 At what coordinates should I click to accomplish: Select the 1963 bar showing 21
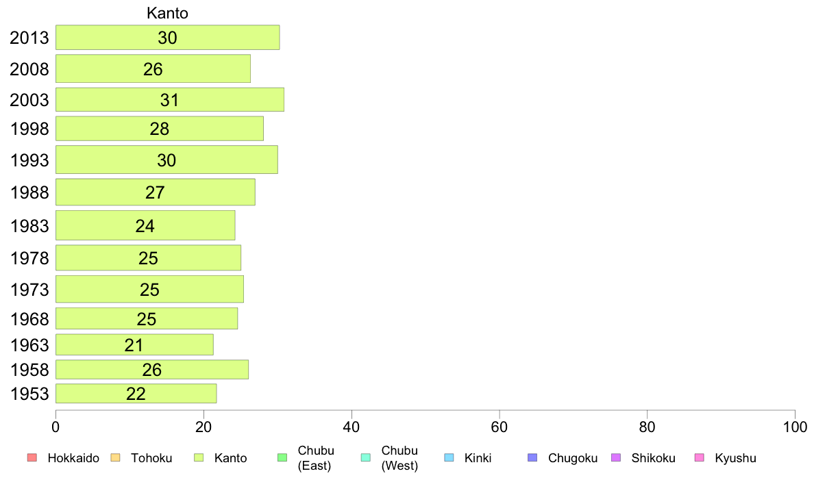(134, 344)
